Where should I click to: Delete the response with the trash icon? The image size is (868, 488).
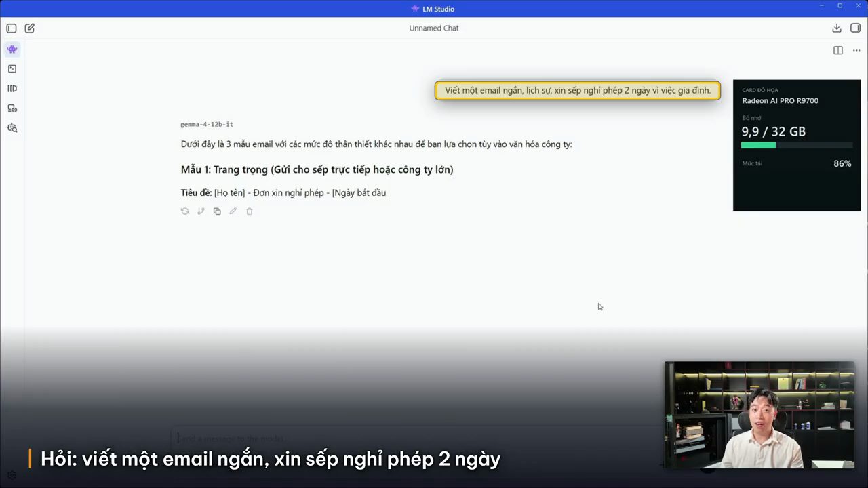pyautogui.click(x=250, y=211)
